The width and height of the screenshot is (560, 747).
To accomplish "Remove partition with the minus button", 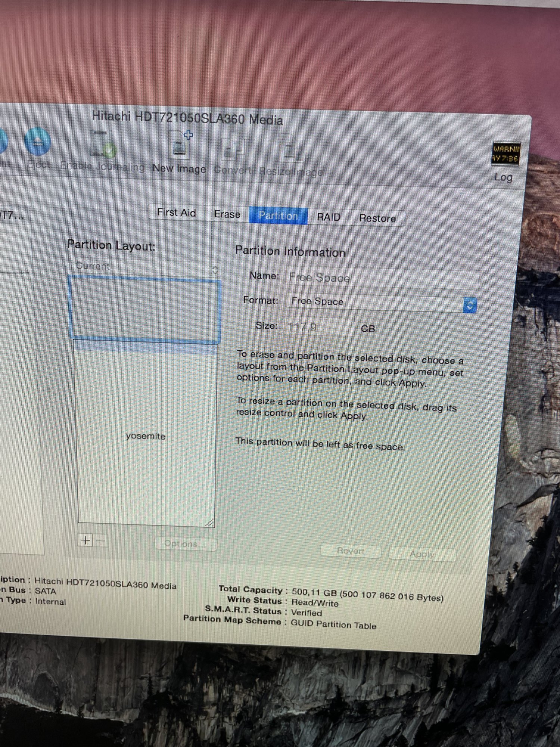I will click(x=101, y=540).
